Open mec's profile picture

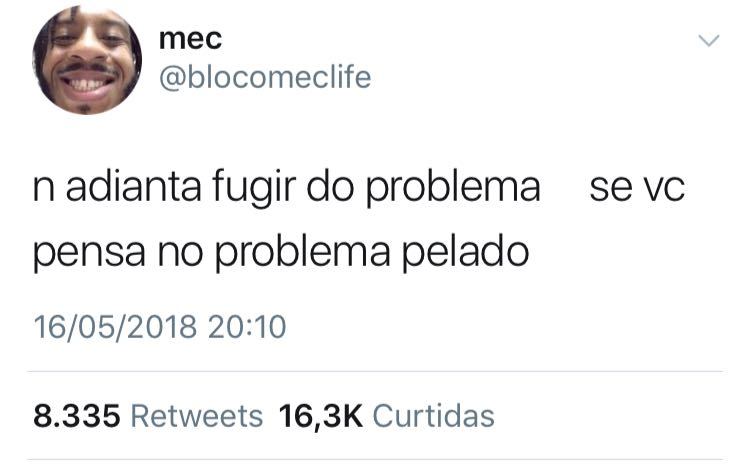pos(87,60)
